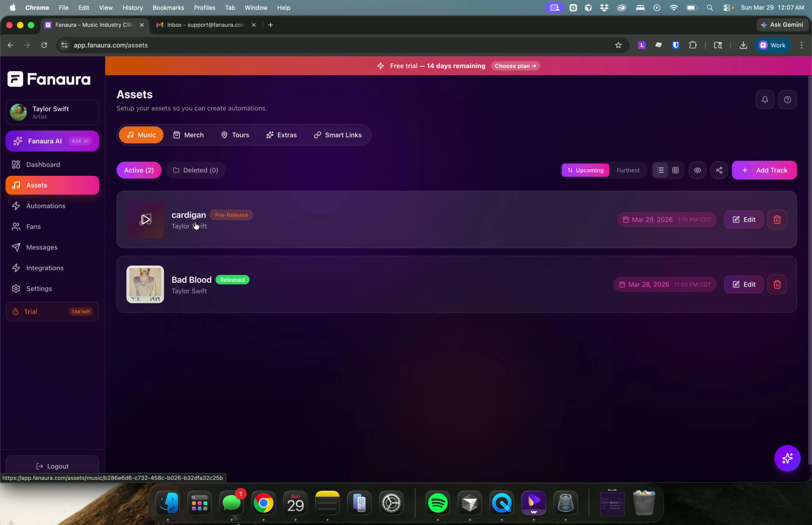This screenshot has width=812, height=525.
Task: Sort assets by Upcoming
Action: tap(585, 170)
